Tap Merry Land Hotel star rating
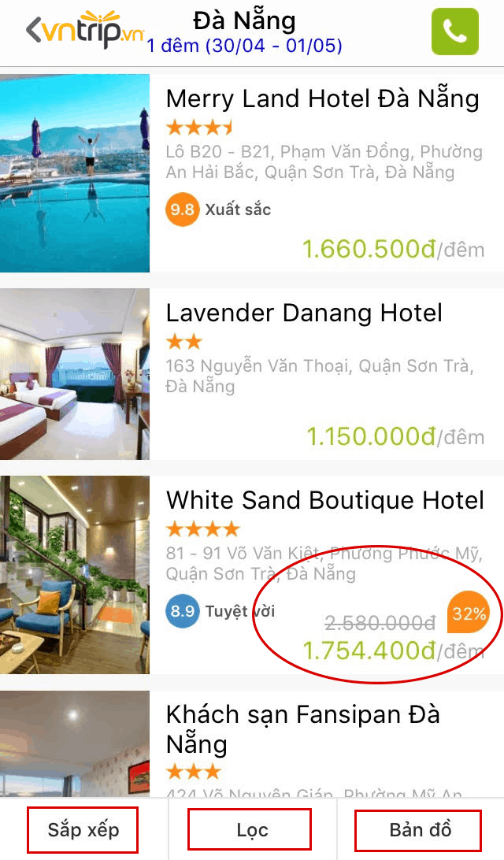Screen dimensions: 504x860 pos(199,128)
